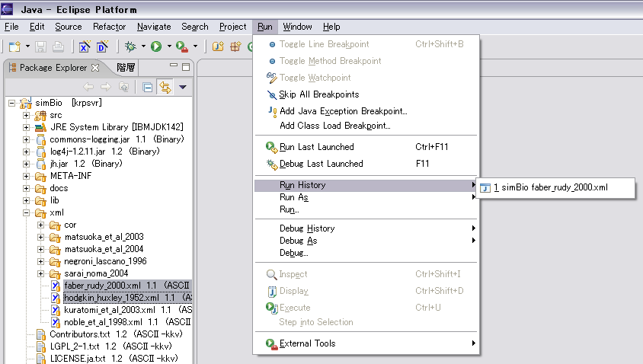Open Package Explorer view menu triangle
The image size is (643, 364).
click(183, 87)
